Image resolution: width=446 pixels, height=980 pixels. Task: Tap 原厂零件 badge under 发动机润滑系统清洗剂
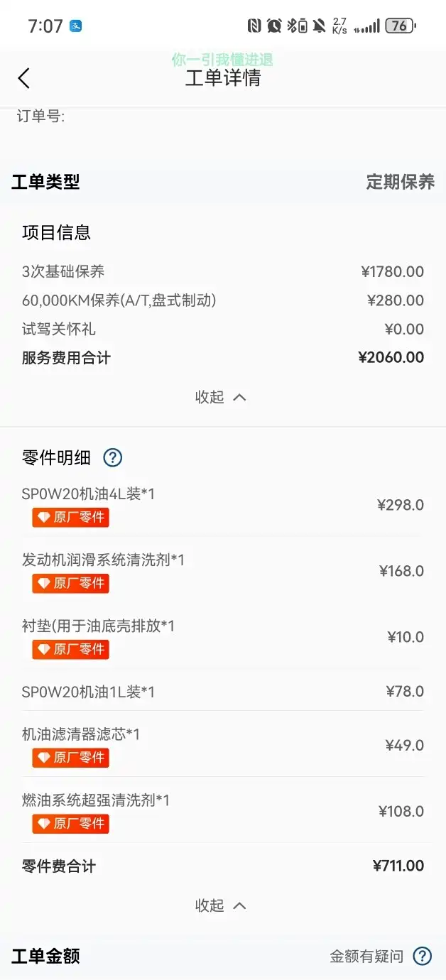coord(70,583)
